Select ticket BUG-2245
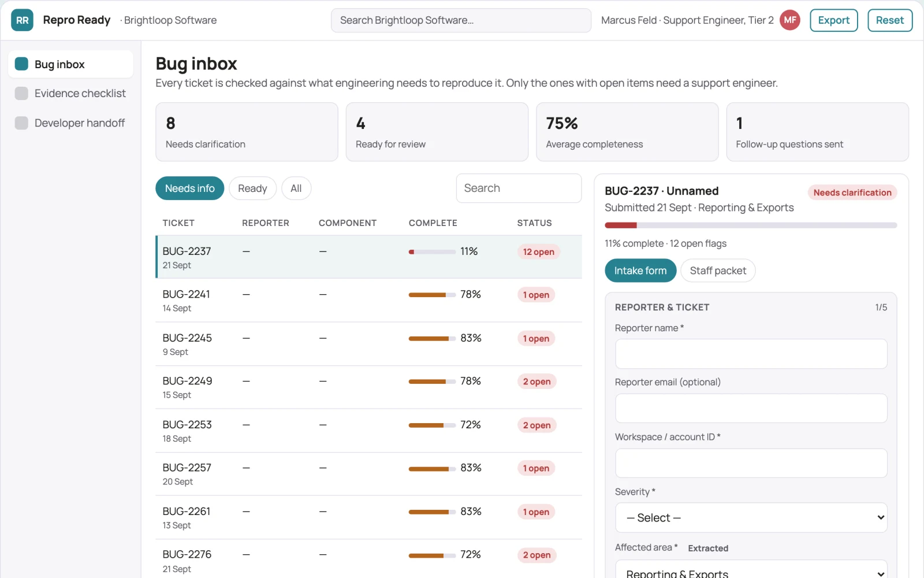924x578 pixels. 368,344
